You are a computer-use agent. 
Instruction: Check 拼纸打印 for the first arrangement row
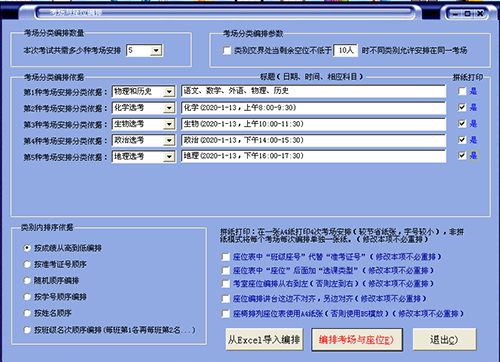[462, 91]
